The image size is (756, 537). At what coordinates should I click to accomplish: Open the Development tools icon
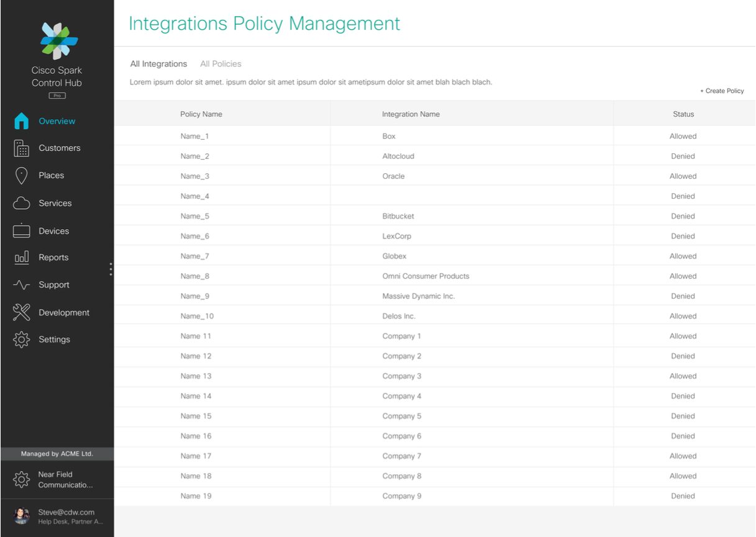pos(22,313)
